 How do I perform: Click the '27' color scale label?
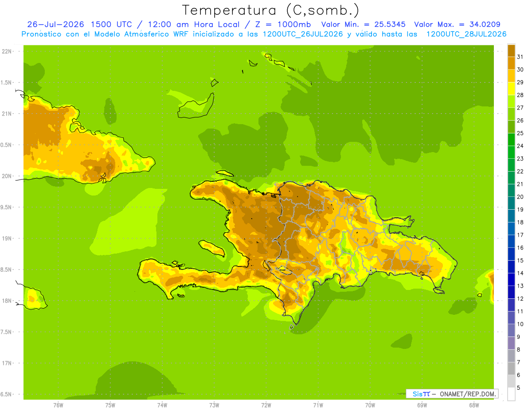pyautogui.click(x=520, y=108)
